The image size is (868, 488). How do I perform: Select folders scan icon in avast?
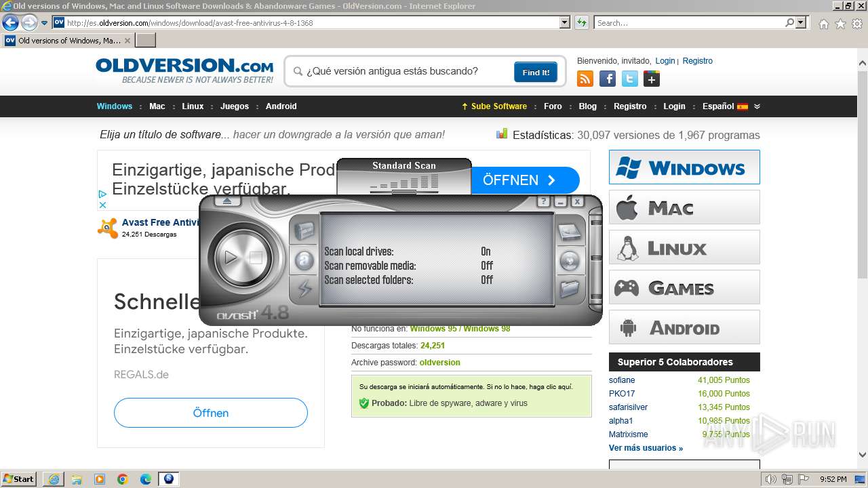coord(570,289)
